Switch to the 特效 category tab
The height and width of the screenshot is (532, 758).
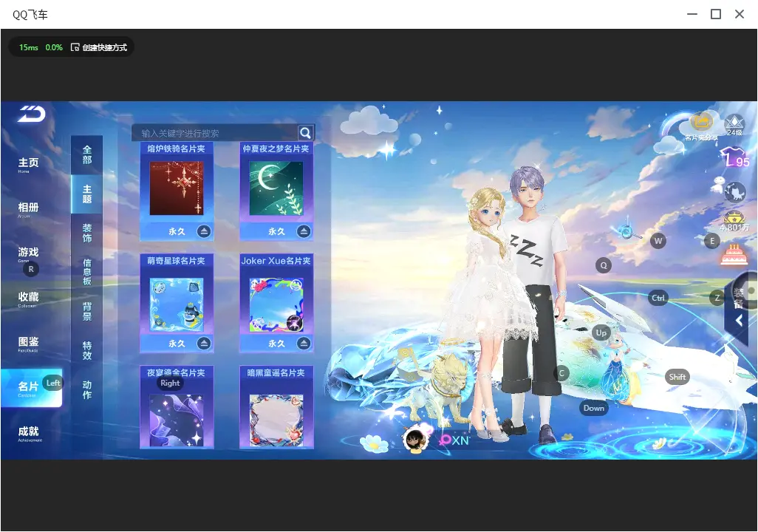(x=87, y=351)
